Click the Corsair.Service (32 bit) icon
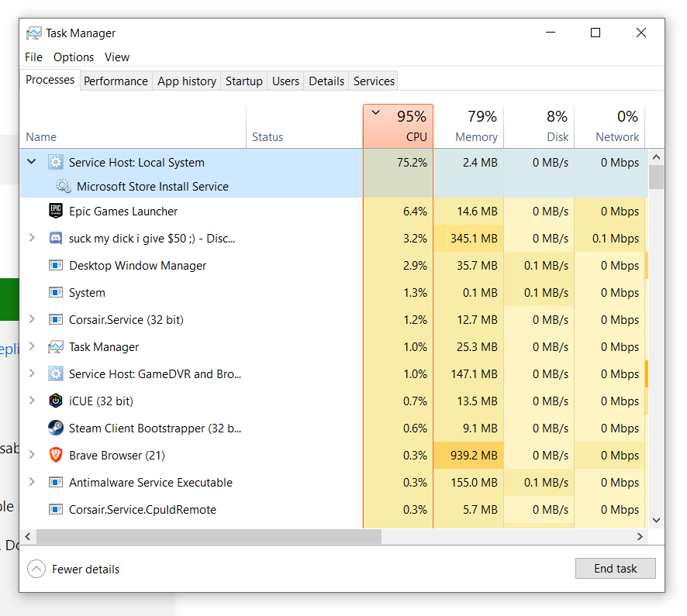 (x=56, y=319)
